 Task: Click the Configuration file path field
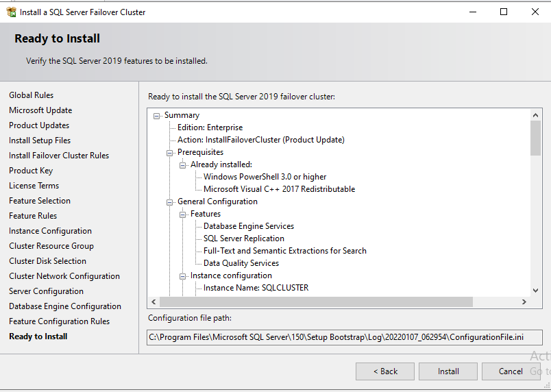click(x=344, y=337)
